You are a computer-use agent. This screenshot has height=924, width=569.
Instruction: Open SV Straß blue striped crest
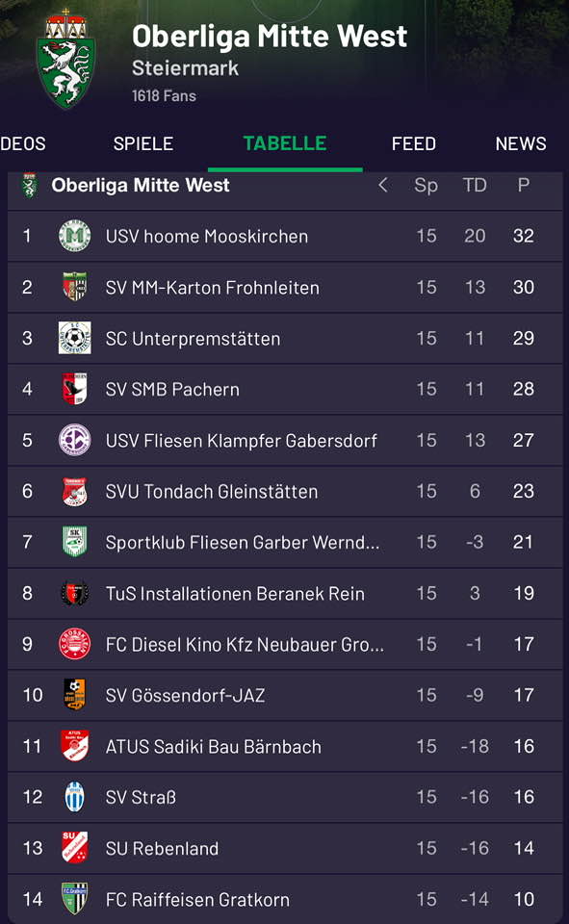click(x=75, y=797)
